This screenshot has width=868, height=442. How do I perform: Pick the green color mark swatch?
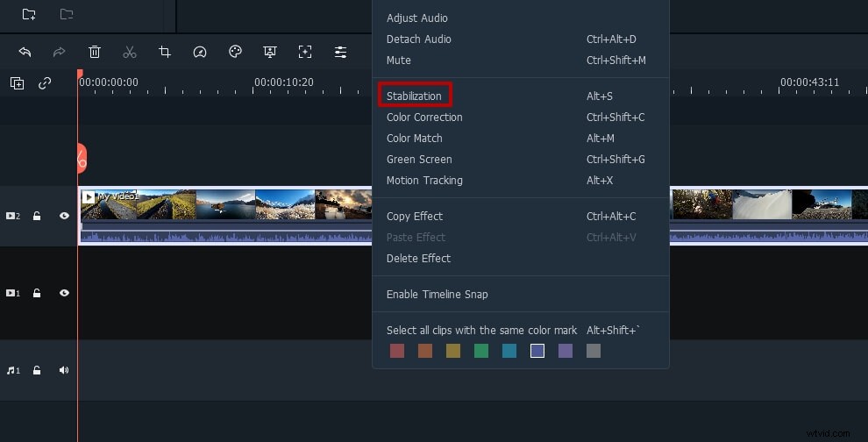pos(481,351)
